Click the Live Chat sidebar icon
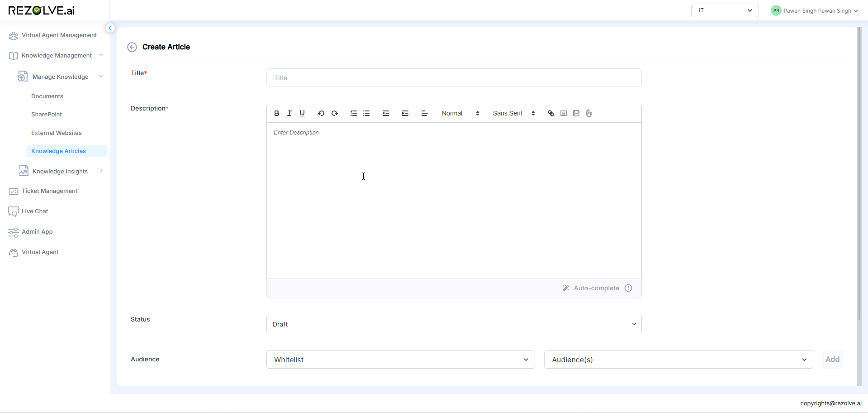The image size is (868, 413). [14, 212]
